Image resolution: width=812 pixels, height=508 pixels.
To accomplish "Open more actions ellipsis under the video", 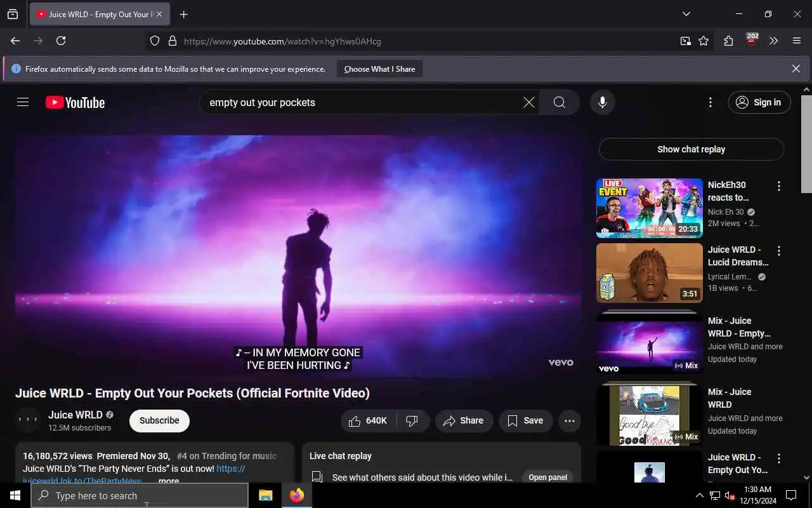I will coord(569,420).
